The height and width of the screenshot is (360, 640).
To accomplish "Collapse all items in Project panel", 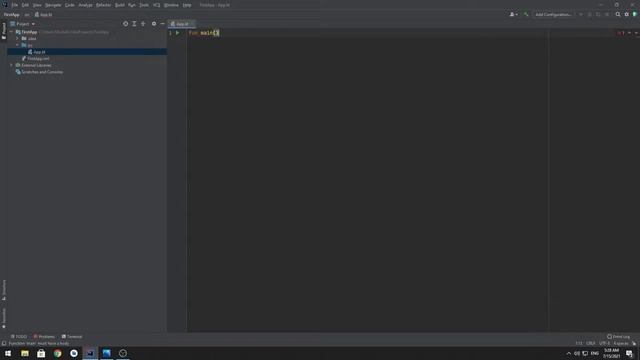I will 143,24.
